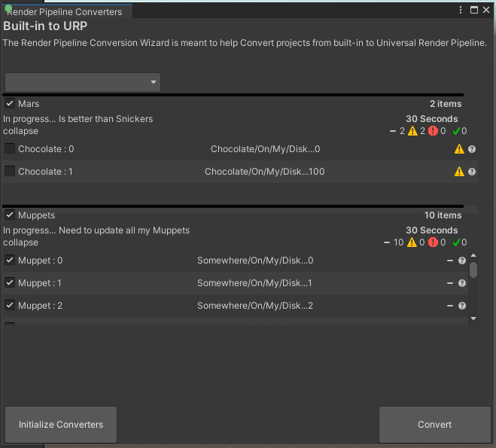This screenshot has width=496, height=448.
Task: Close the Render Pipeline Converters window
Action: click(486, 10)
